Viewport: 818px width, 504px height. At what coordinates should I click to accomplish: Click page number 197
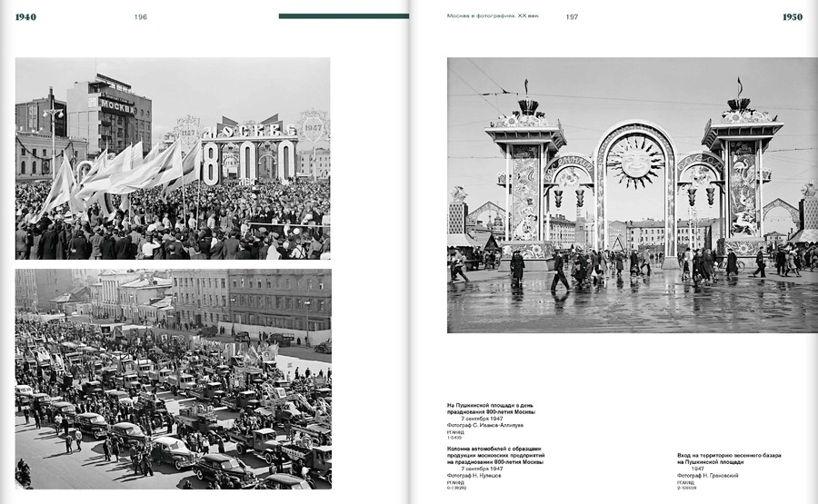(x=572, y=16)
